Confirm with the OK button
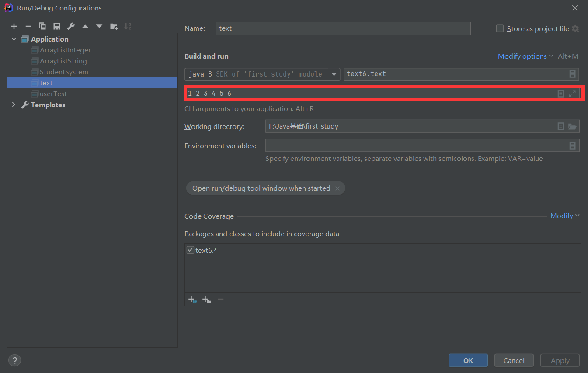 click(x=468, y=360)
